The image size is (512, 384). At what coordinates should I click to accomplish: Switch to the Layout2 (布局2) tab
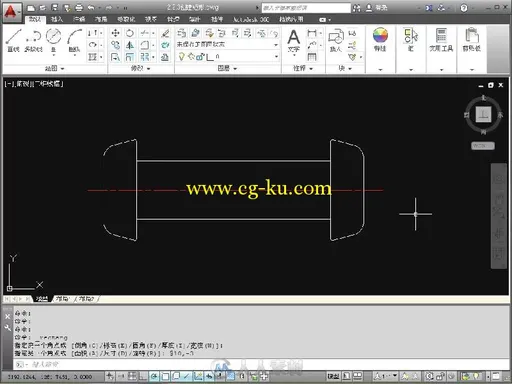(86, 299)
